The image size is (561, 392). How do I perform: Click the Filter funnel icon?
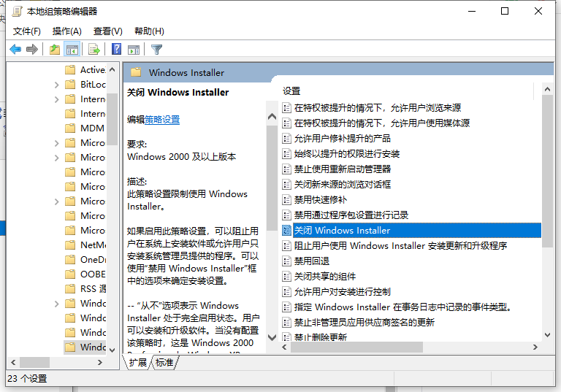click(x=156, y=50)
